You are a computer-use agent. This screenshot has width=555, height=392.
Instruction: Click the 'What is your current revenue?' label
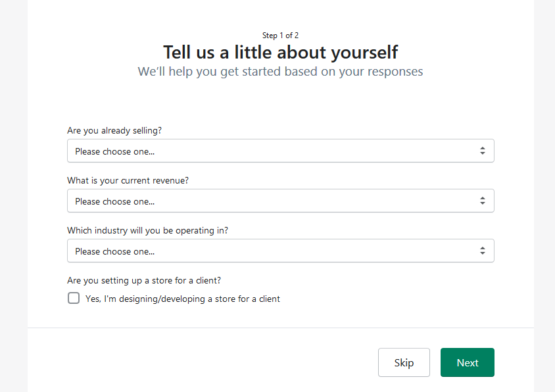pyautogui.click(x=128, y=180)
